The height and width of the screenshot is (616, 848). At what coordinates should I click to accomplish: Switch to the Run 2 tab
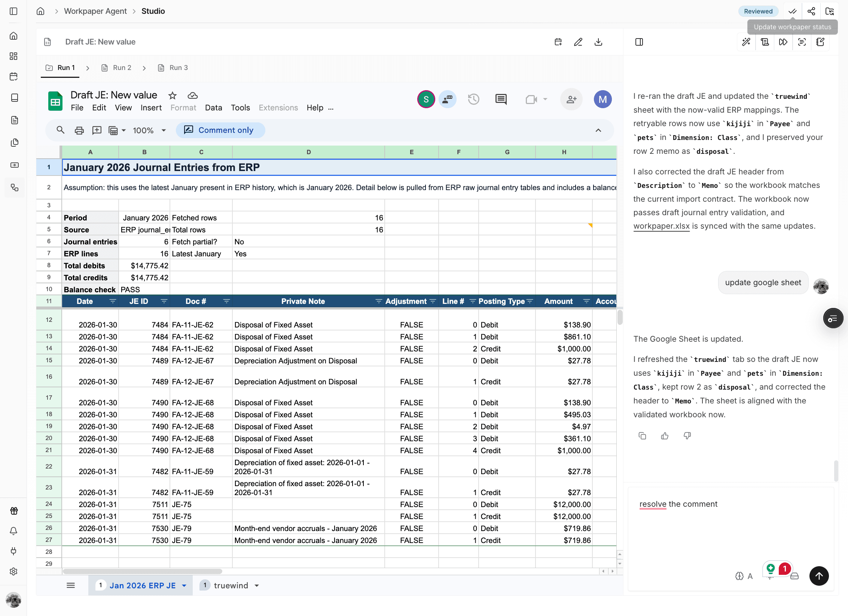[121, 68]
